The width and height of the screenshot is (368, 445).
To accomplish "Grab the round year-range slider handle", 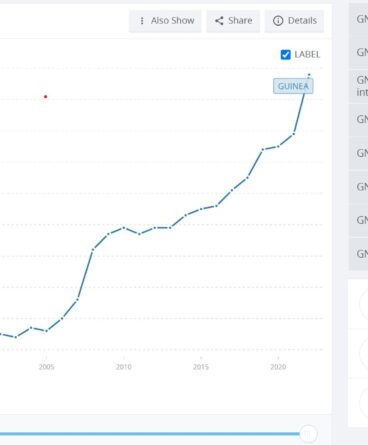I will pos(308,434).
